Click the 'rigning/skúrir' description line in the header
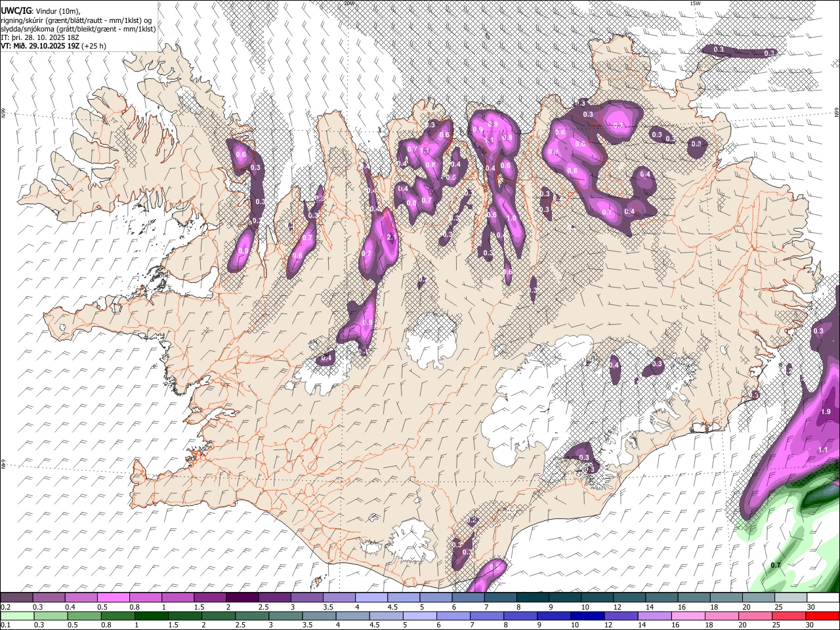Image resolution: width=840 pixels, height=630 pixels. [77, 20]
